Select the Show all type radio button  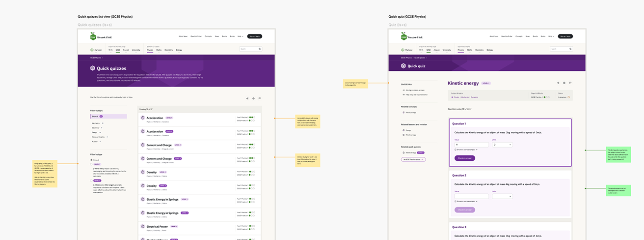[91, 160]
